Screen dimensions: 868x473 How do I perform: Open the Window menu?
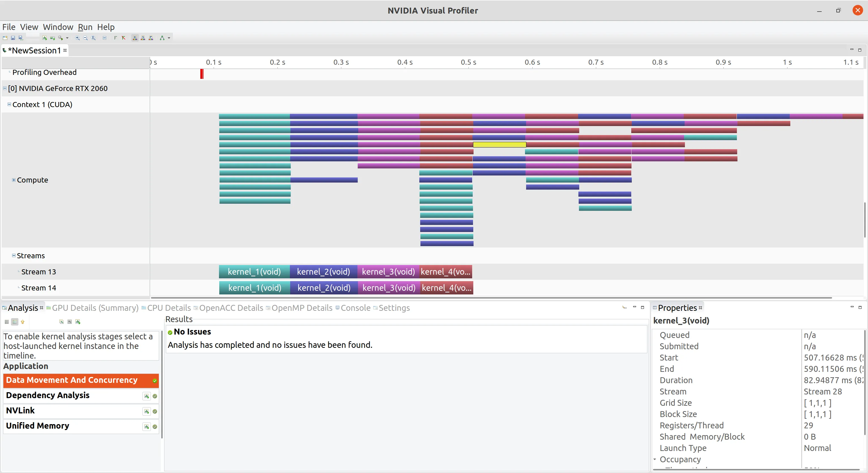58,27
